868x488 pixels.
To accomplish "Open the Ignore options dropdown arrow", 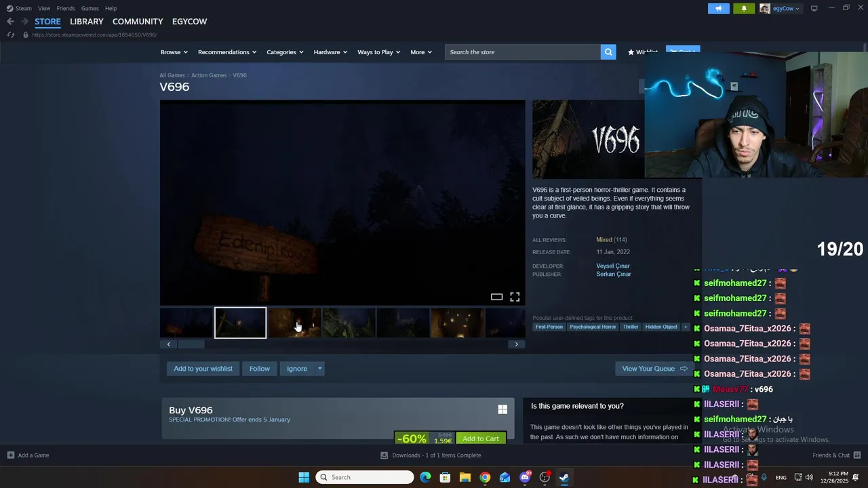I will (319, 369).
